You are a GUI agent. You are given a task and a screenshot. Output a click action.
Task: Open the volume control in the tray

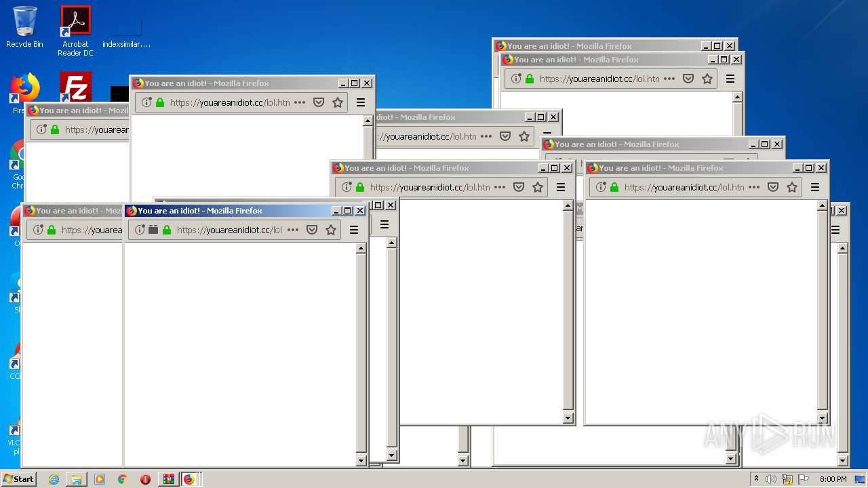771,479
